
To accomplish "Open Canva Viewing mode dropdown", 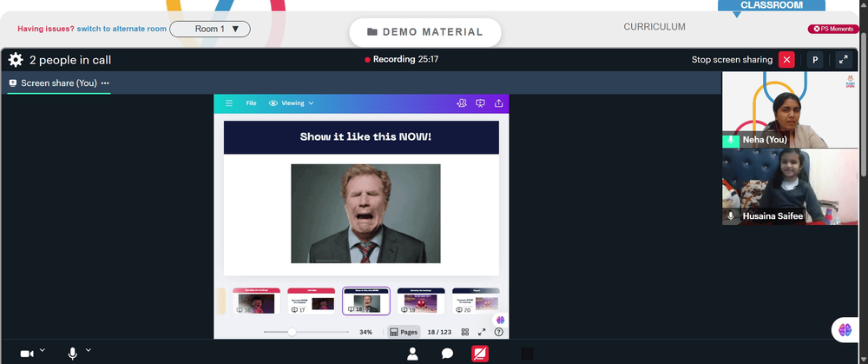I will click(x=291, y=103).
